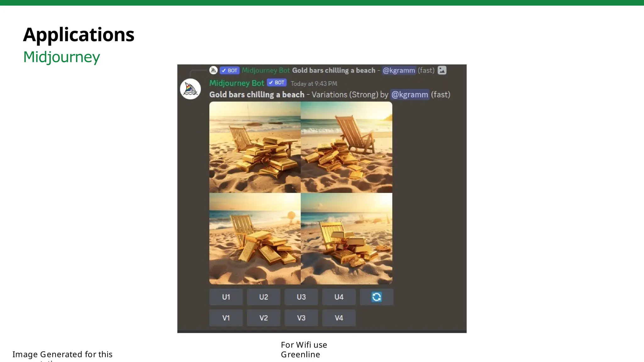This screenshot has width=644, height=362.
Task: Open the bottom-right gold bars image
Action: click(x=347, y=239)
